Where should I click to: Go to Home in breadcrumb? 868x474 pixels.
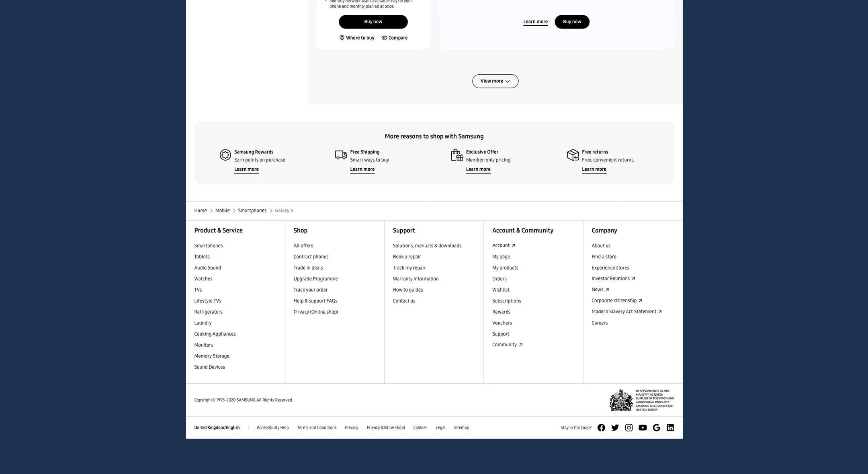click(x=201, y=210)
